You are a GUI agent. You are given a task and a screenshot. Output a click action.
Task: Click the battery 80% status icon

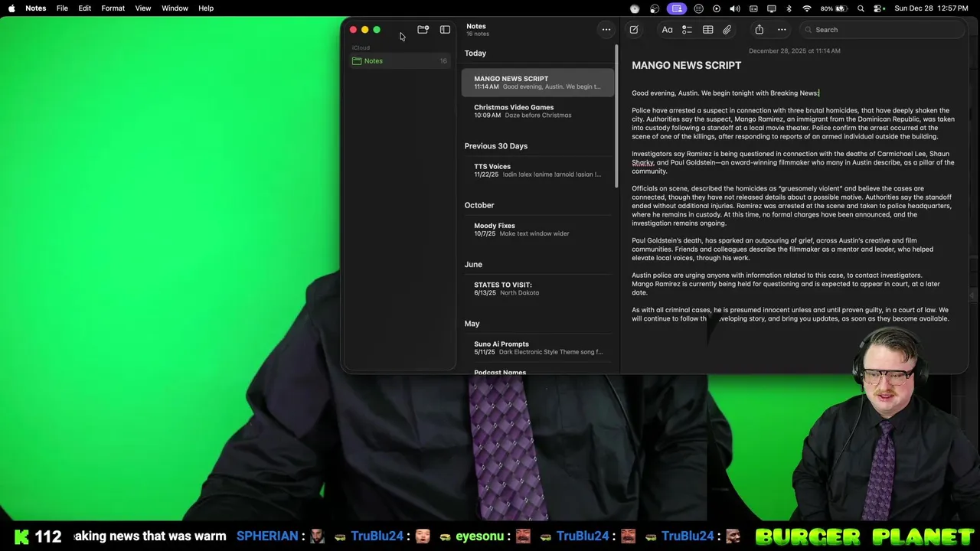point(834,8)
